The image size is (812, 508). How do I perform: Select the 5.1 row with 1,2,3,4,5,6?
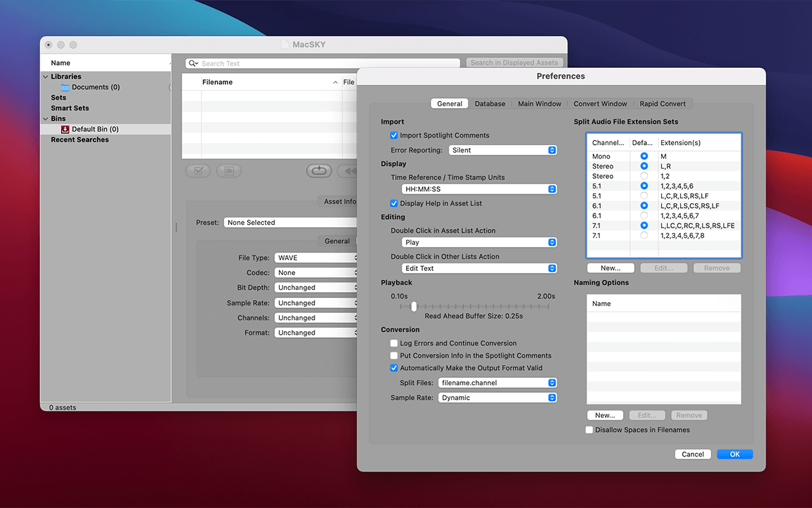click(664, 186)
